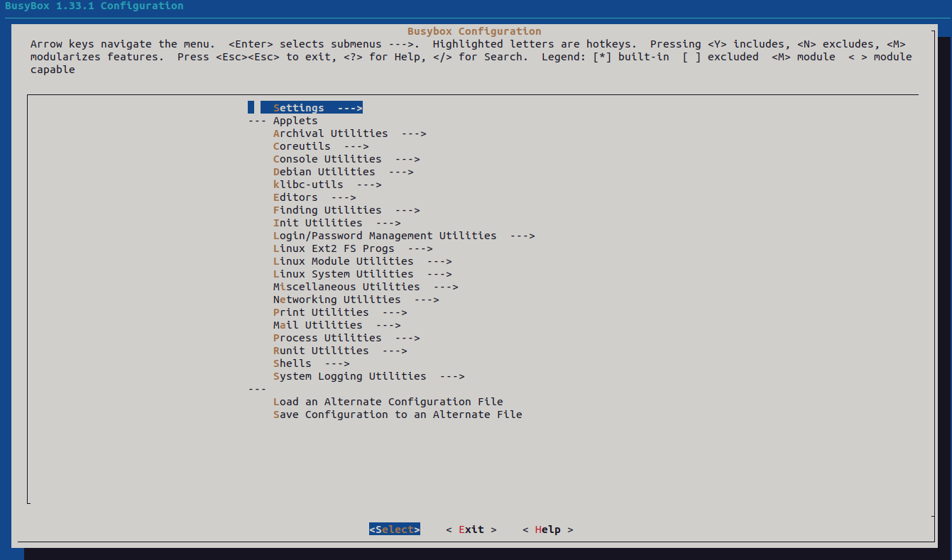This screenshot has height=560, width=952.
Task: Open klibc-utils submenu
Action: point(327,185)
